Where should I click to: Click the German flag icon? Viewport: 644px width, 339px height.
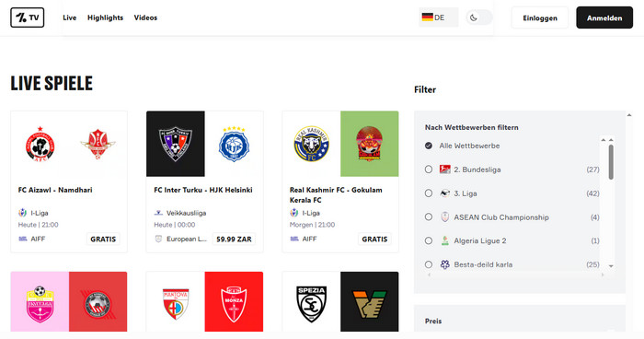tap(427, 18)
